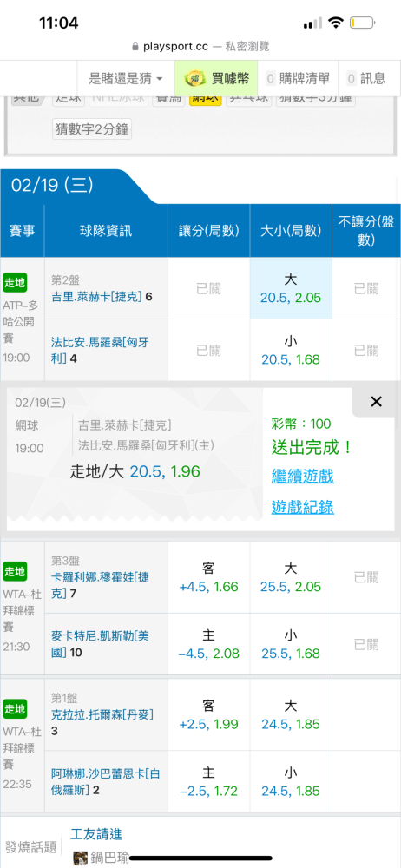Pick 小 20.5, 1.68 for the Doha match
This screenshot has width=401, height=868.
[291, 351]
